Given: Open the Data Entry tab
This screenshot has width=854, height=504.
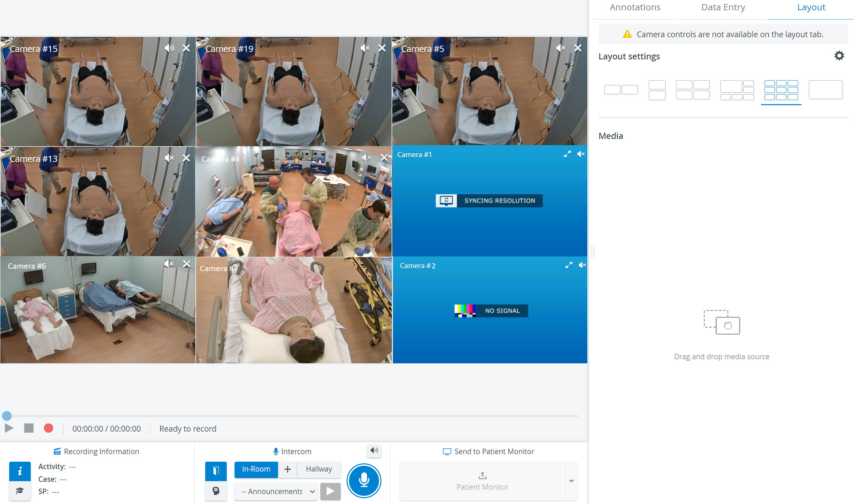Looking at the screenshot, I should (x=723, y=8).
